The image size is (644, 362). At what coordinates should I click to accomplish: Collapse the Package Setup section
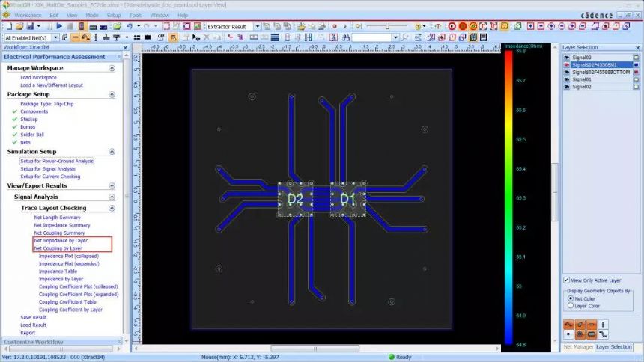[112, 94]
